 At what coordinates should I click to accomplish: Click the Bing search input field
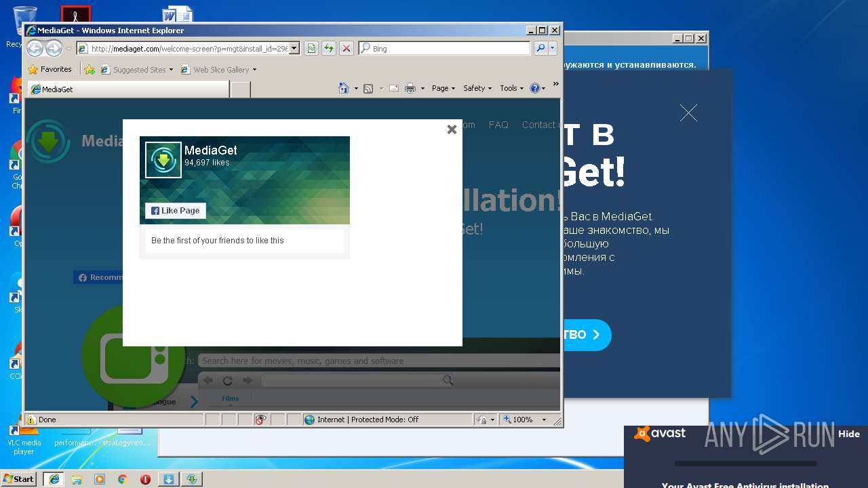[444, 48]
